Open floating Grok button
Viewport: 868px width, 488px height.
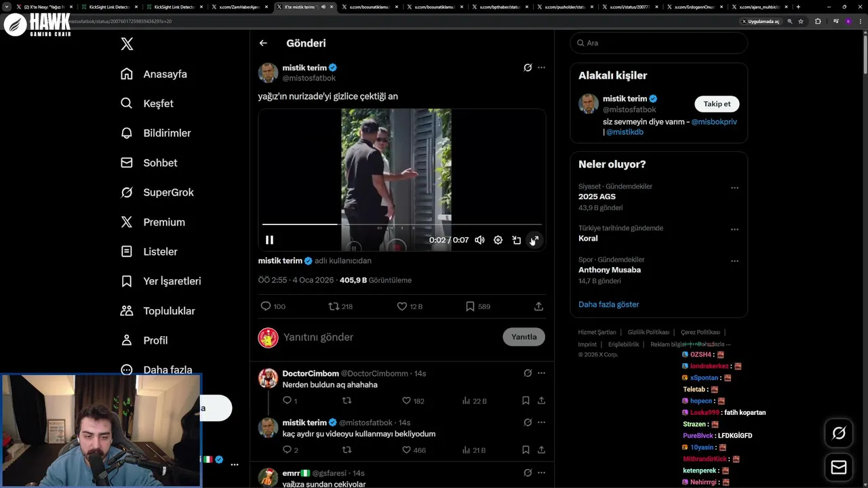(x=839, y=433)
